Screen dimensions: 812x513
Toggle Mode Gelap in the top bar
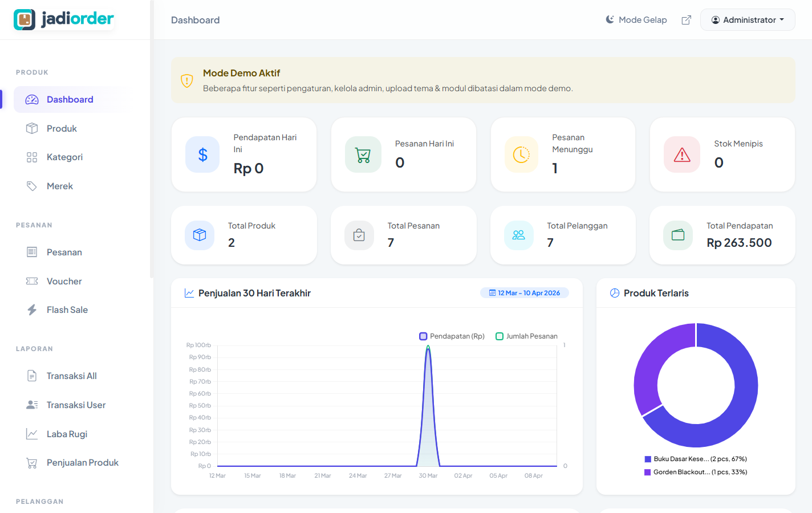(x=636, y=19)
